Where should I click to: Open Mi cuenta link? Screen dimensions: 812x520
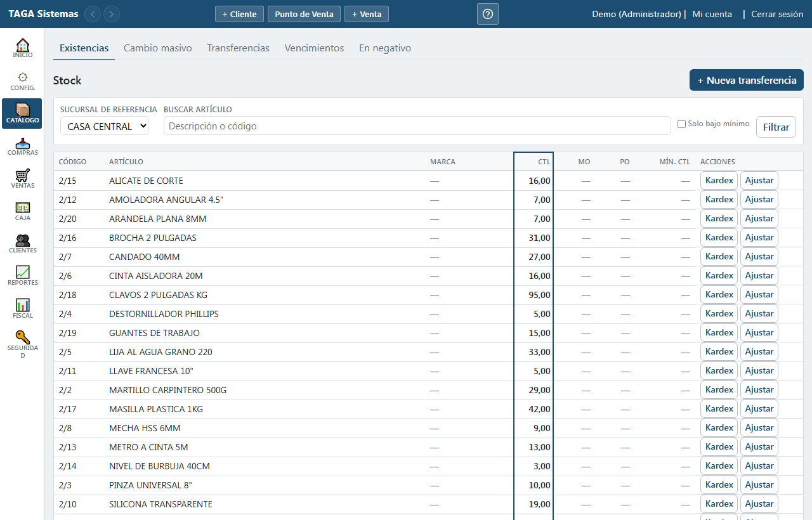[x=712, y=14]
